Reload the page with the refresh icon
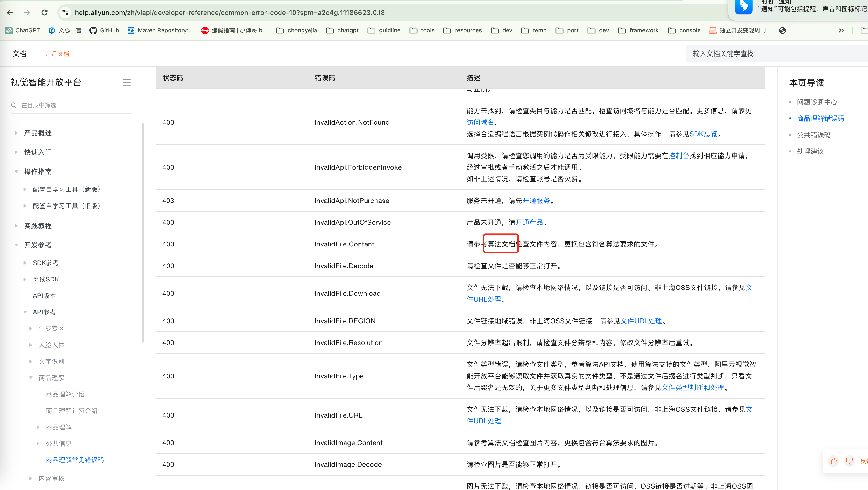The image size is (868, 490). click(x=44, y=13)
